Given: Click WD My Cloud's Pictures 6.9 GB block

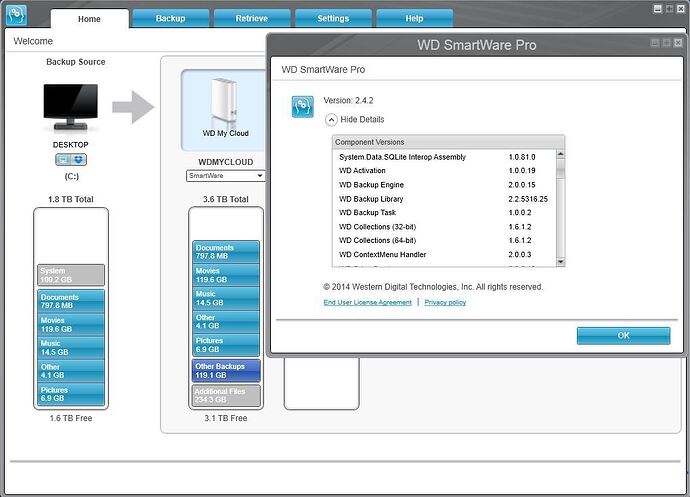Looking at the screenshot, I should (226, 345).
